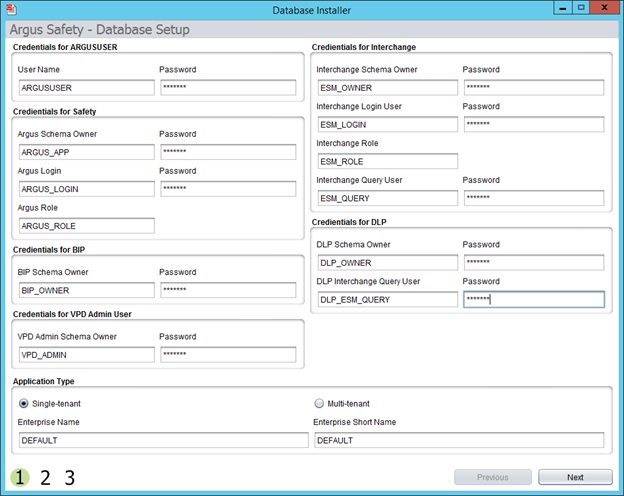
Task: Click the 'Application Type' heading
Action: pyautogui.click(x=43, y=381)
